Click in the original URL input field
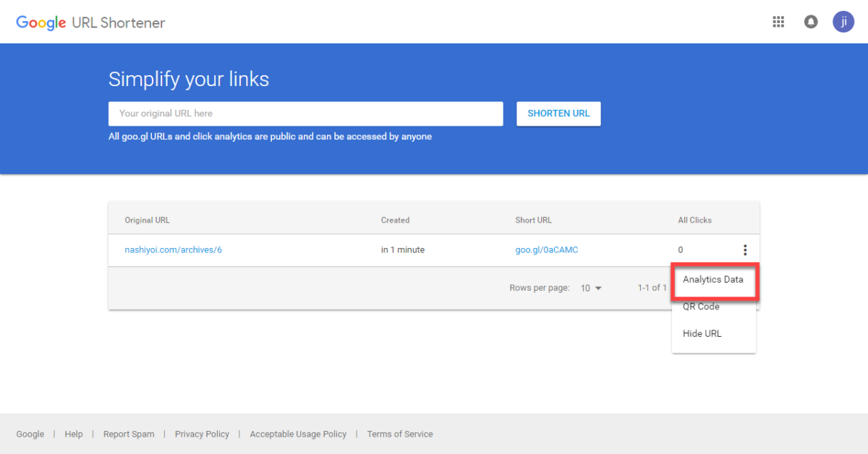This screenshot has height=454, width=868. [305, 113]
